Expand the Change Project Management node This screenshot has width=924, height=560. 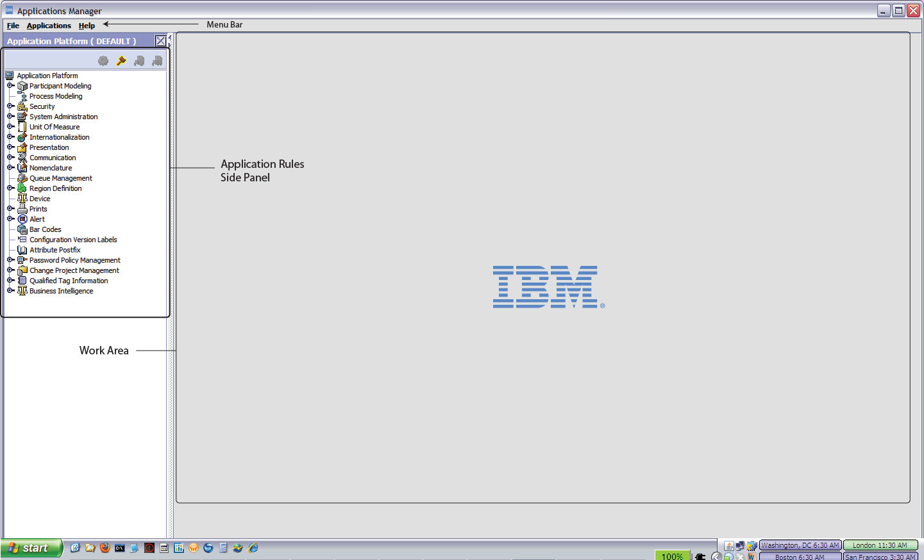coord(10,270)
